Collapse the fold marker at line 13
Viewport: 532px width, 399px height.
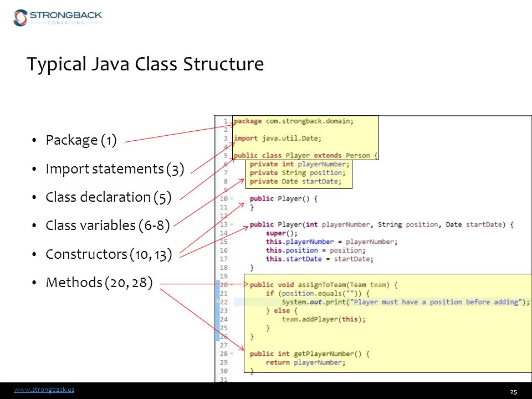click(232, 224)
